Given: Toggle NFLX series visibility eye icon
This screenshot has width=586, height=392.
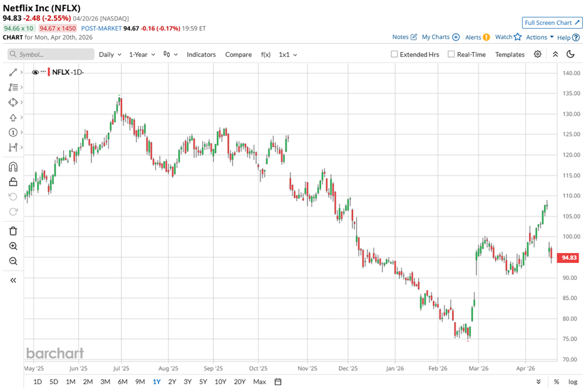Looking at the screenshot, I should [x=35, y=72].
